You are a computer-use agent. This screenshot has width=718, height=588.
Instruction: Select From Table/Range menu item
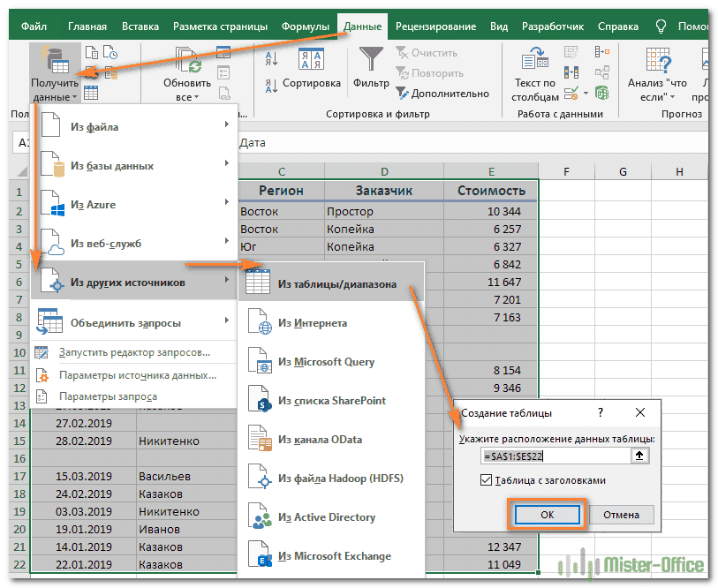336,284
